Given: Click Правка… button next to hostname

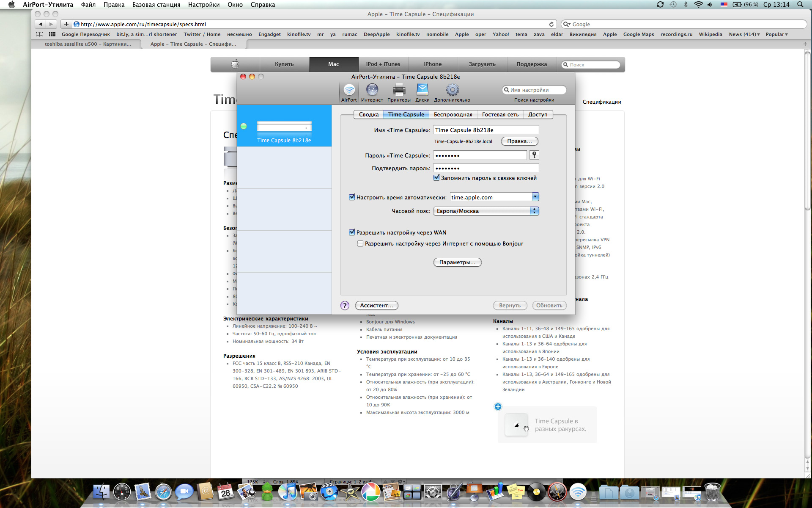Looking at the screenshot, I should (x=519, y=141).
